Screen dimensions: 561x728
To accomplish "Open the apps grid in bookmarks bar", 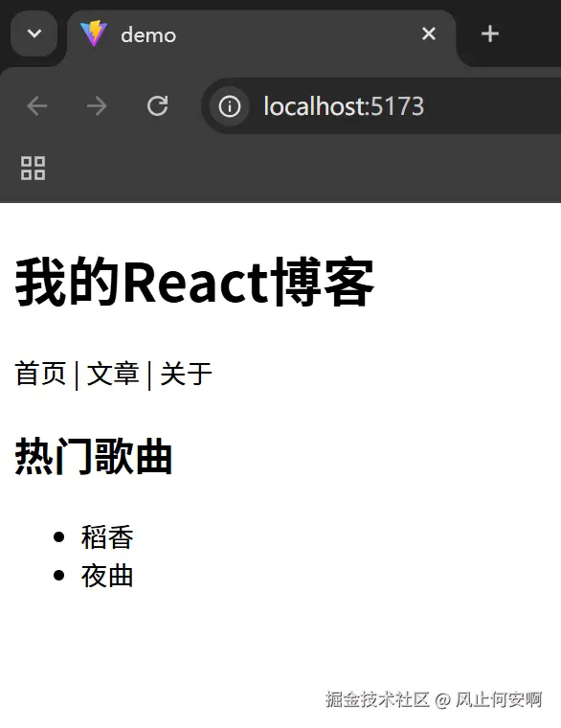I will pos(33,168).
